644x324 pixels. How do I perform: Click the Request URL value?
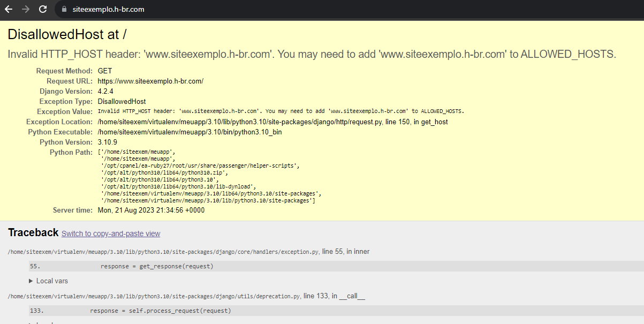click(x=150, y=81)
